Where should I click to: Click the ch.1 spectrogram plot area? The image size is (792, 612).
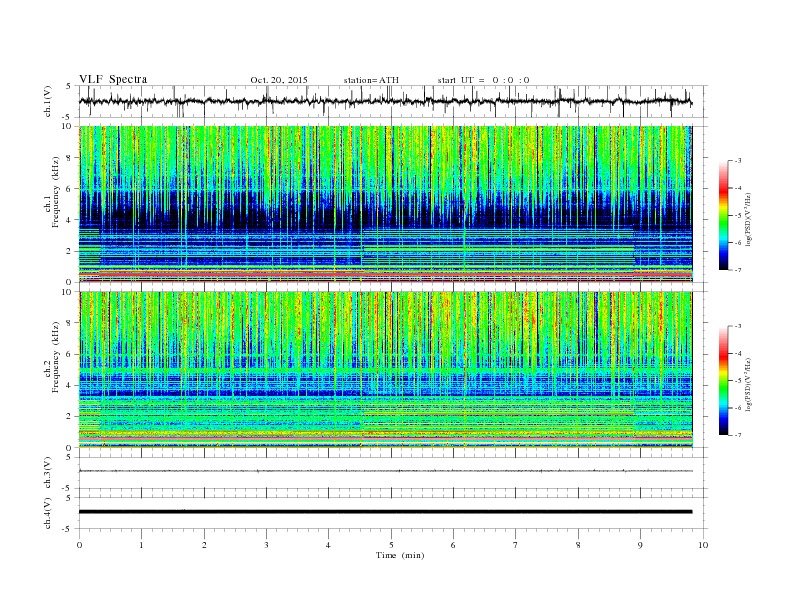click(x=385, y=204)
